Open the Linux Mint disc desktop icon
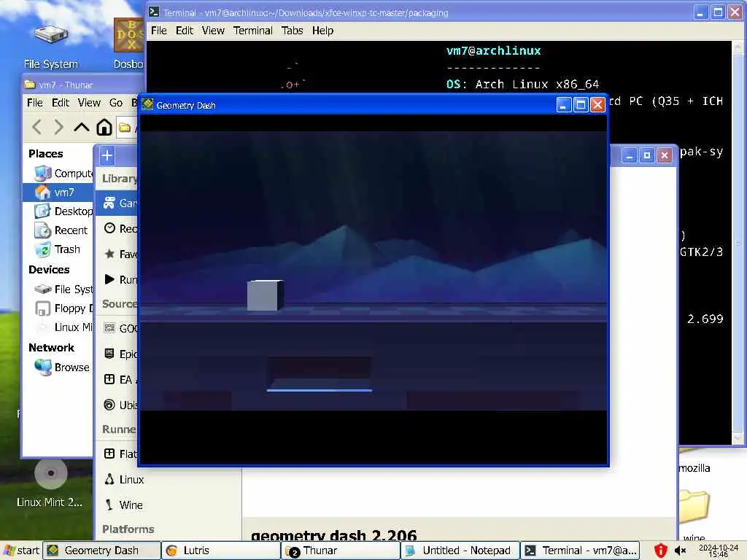 coord(50,483)
